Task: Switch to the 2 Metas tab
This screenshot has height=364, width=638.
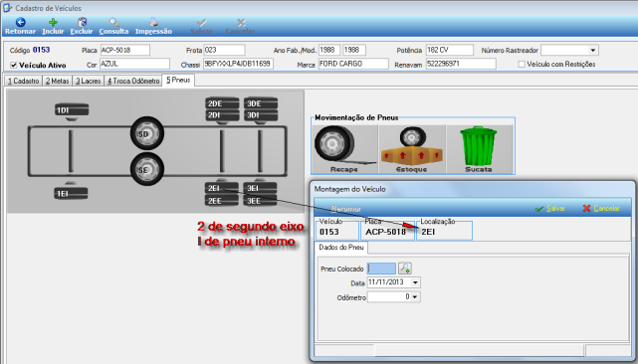Action: click(58, 81)
